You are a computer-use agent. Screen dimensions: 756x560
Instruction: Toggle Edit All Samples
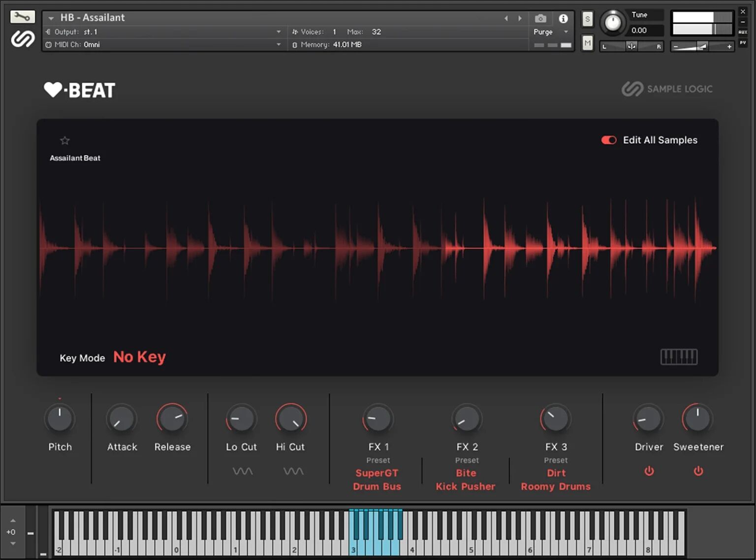(x=608, y=140)
